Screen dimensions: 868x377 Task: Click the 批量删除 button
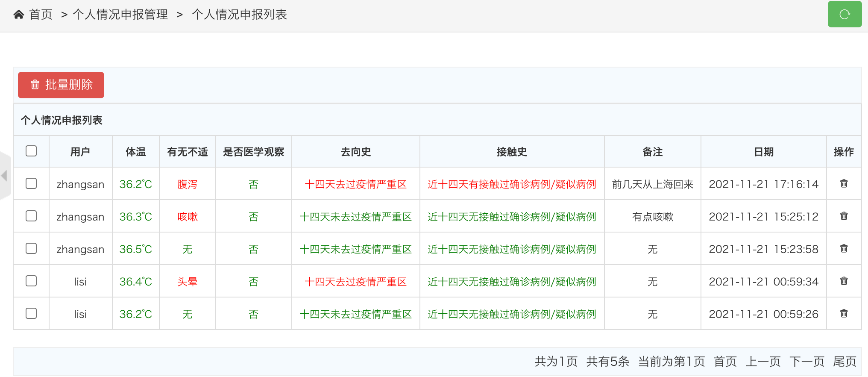[x=61, y=85]
